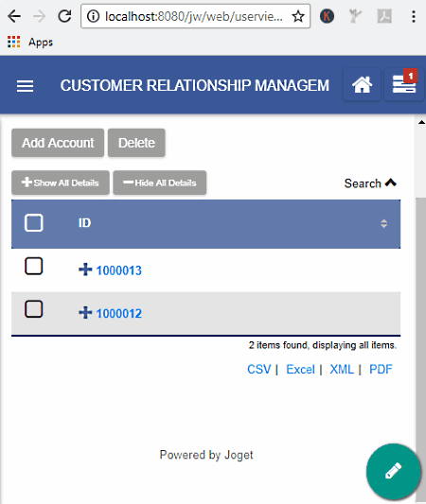Go back with the browser back arrow
The width and height of the screenshot is (426, 504).
(x=14, y=16)
